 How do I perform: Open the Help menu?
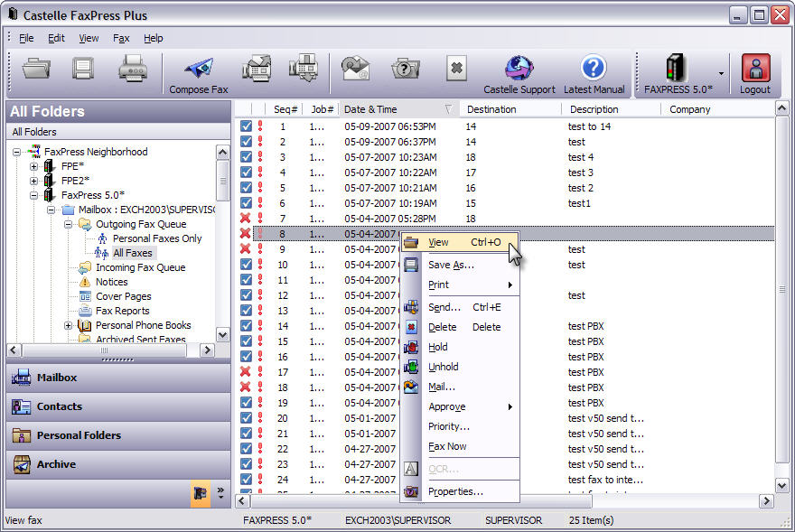153,38
